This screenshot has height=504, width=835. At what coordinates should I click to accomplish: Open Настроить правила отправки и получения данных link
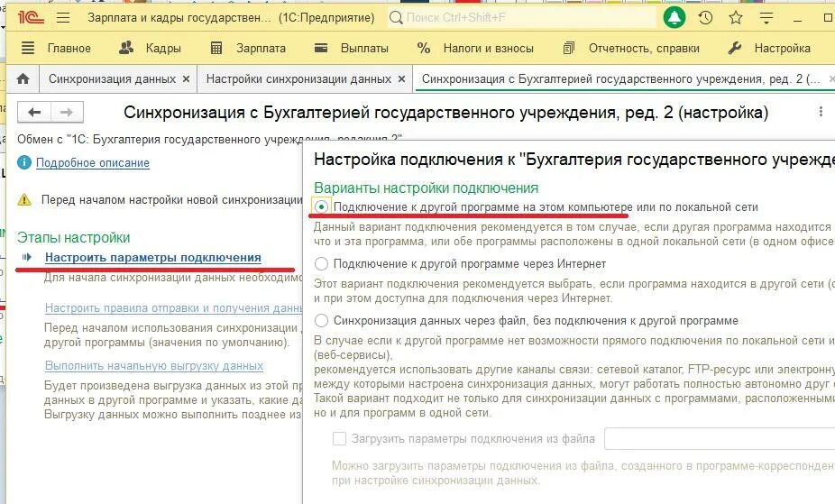click(x=173, y=307)
